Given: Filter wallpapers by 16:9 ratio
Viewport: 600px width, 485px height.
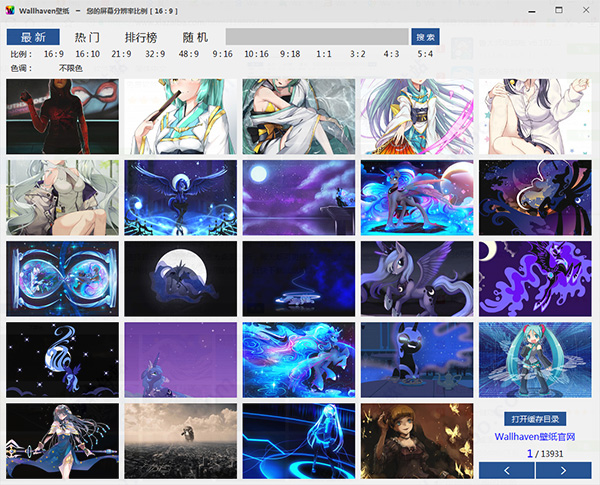Looking at the screenshot, I should click(54, 54).
